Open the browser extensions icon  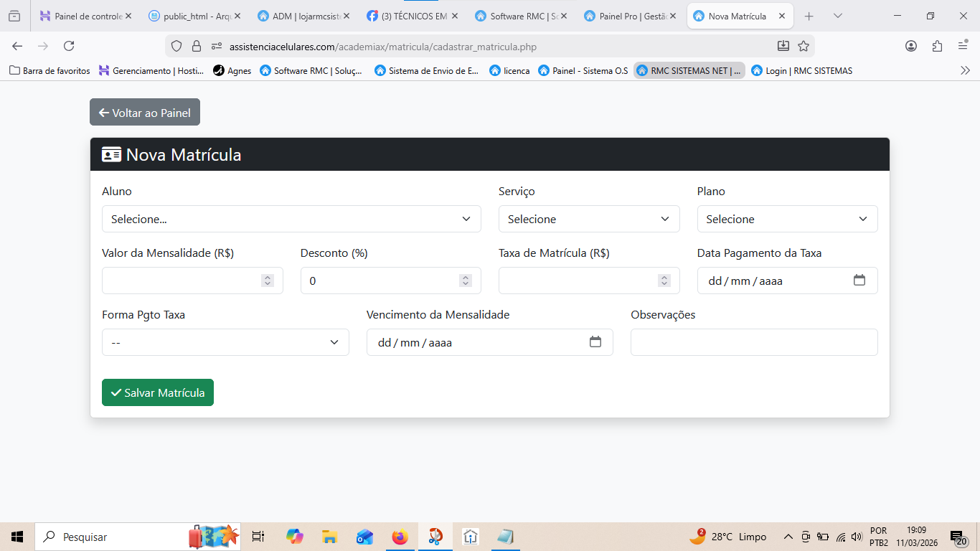click(x=937, y=46)
